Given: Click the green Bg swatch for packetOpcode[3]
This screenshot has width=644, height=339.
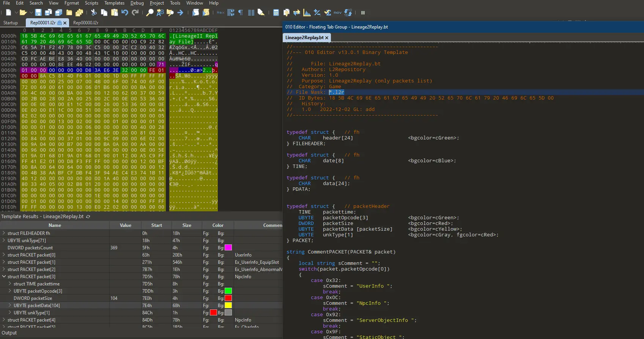Looking at the screenshot, I should [228, 291].
